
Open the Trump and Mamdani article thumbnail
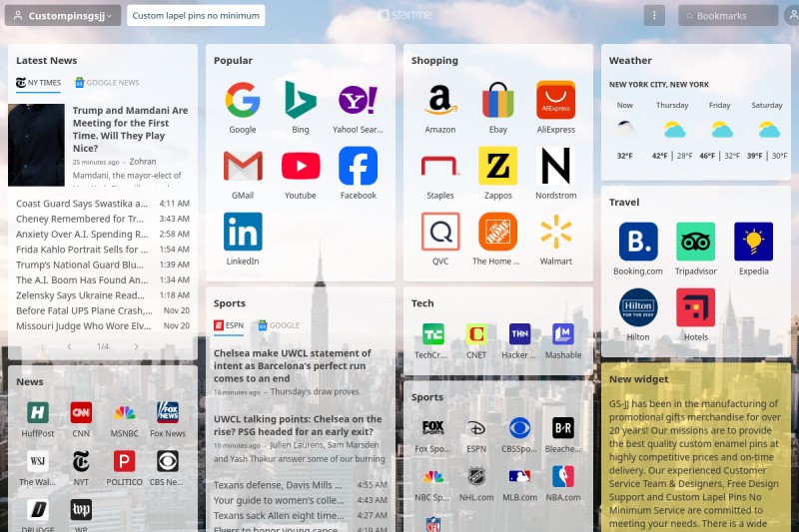36,145
